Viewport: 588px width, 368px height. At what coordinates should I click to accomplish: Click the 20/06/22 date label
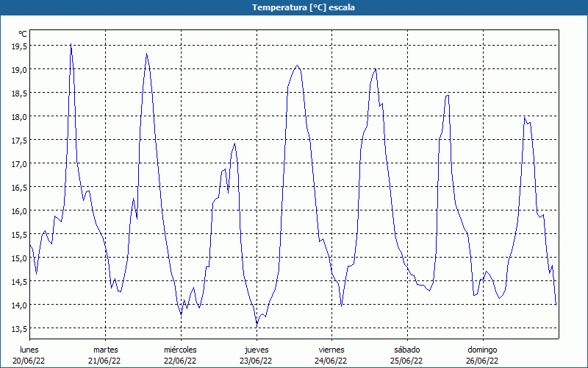[x=29, y=361]
